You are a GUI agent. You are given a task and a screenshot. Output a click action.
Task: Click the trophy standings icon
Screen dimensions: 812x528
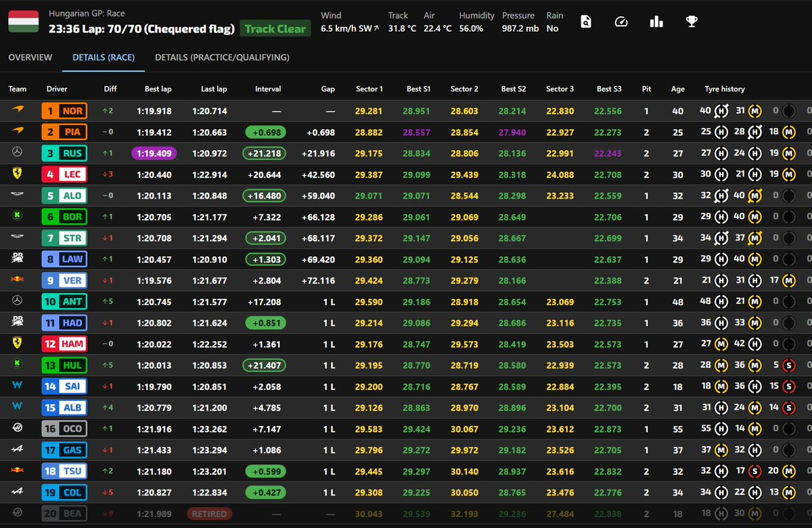click(x=691, y=22)
